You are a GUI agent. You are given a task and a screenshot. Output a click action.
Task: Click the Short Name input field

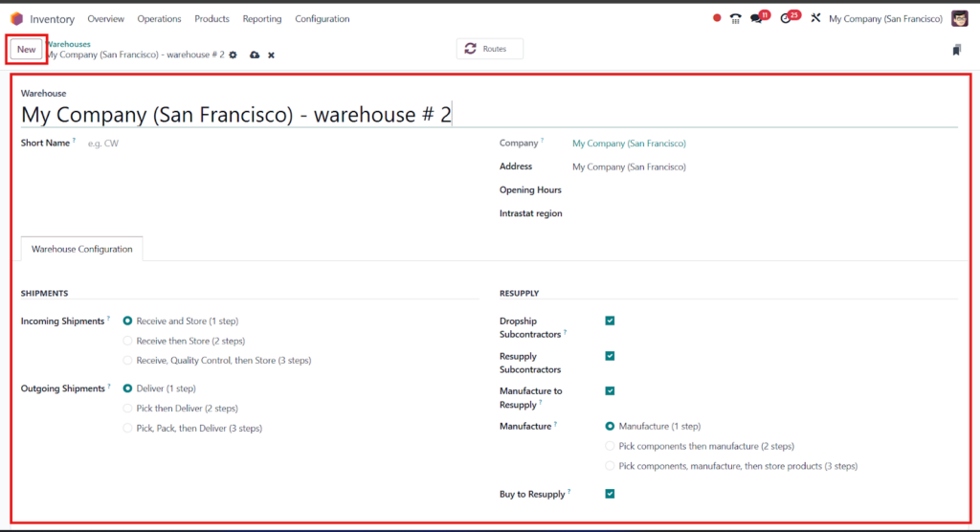[x=281, y=144]
